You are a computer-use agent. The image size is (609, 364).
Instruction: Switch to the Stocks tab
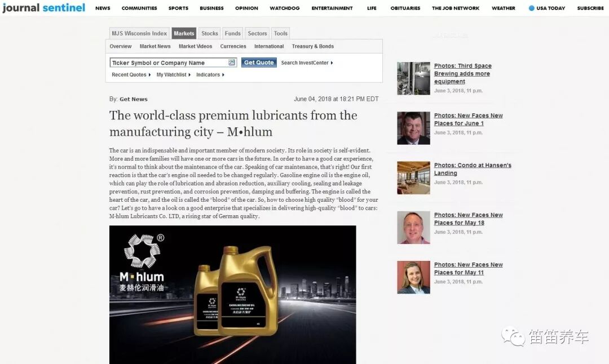[210, 33]
